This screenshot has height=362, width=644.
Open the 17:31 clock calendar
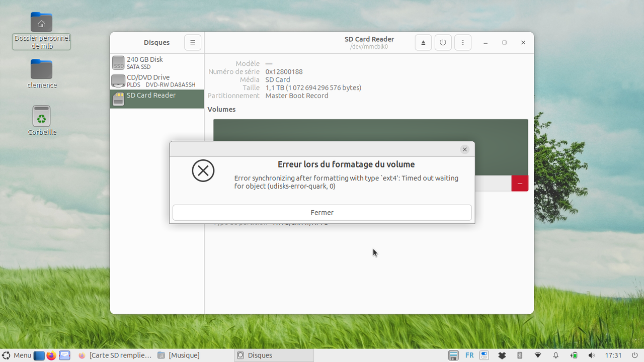point(613,355)
